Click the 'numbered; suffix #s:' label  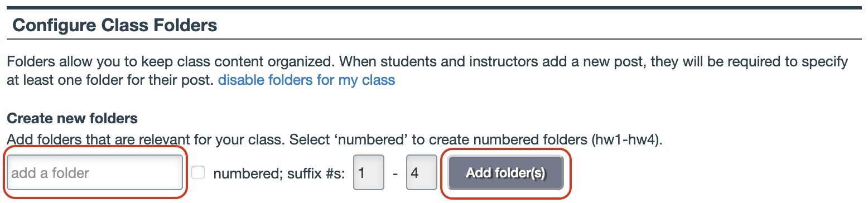tap(279, 173)
